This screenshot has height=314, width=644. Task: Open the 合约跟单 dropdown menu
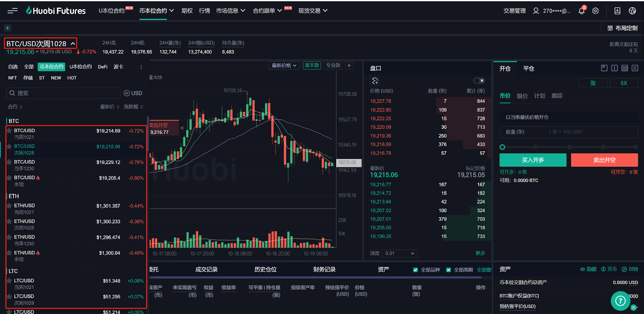pyautogui.click(x=267, y=11)
